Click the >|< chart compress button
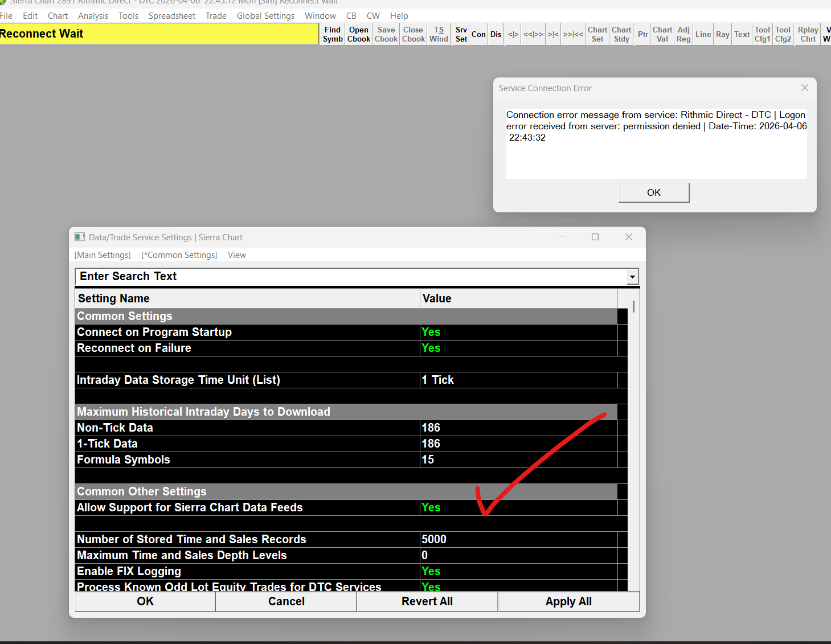The height and width of the screenshot is (644, 831). [x=553, y=34]
